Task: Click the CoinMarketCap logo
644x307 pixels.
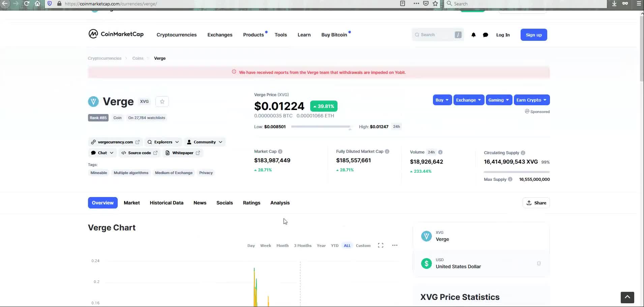Action: (x=116, y=34)
